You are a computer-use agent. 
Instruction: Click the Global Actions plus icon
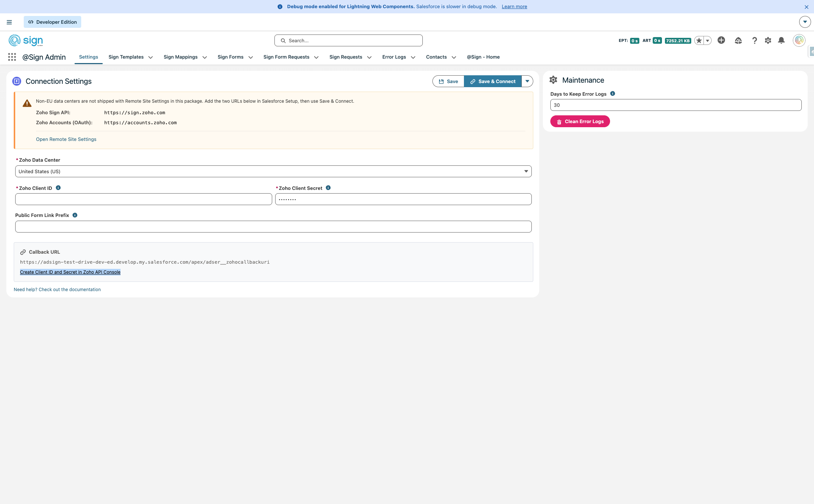click(721, 40)
